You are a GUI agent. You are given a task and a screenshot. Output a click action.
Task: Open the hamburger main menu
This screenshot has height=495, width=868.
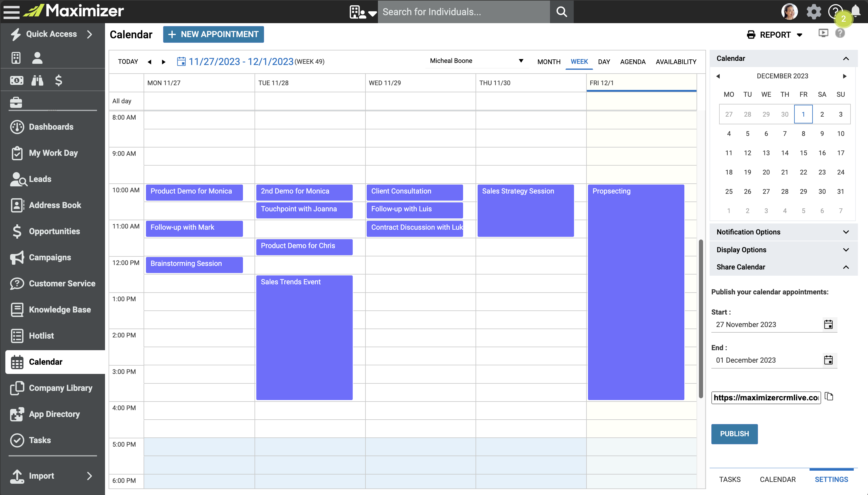pyautogui.click(x=12, y=12)
